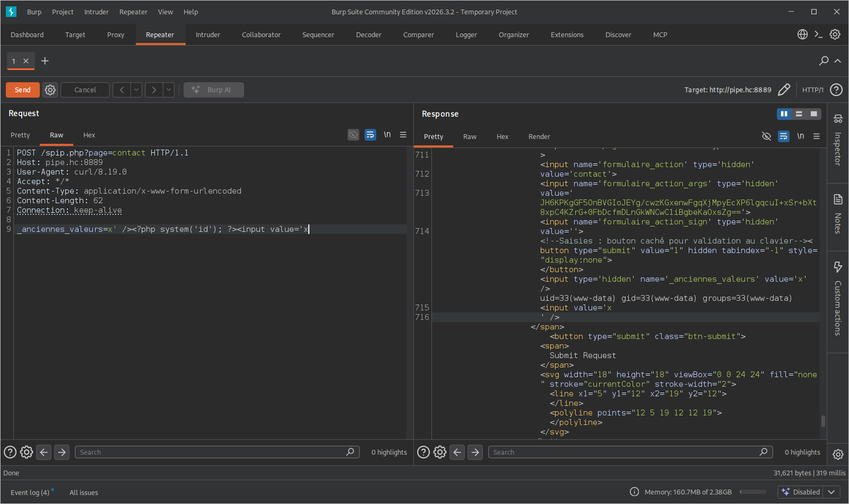Click the magnifier in Response search field
This screenshot has height=504, width=849.
764,452
